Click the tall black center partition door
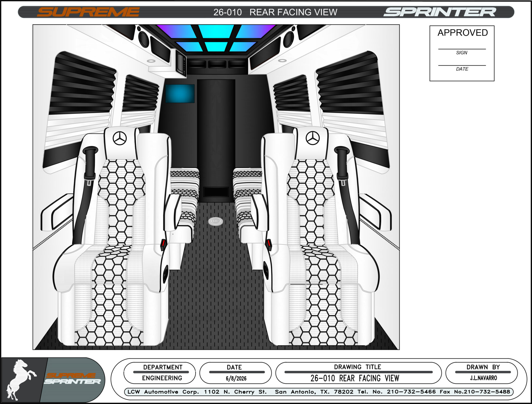This screenshot has width=532, height=404. click(x=216, y=140)
